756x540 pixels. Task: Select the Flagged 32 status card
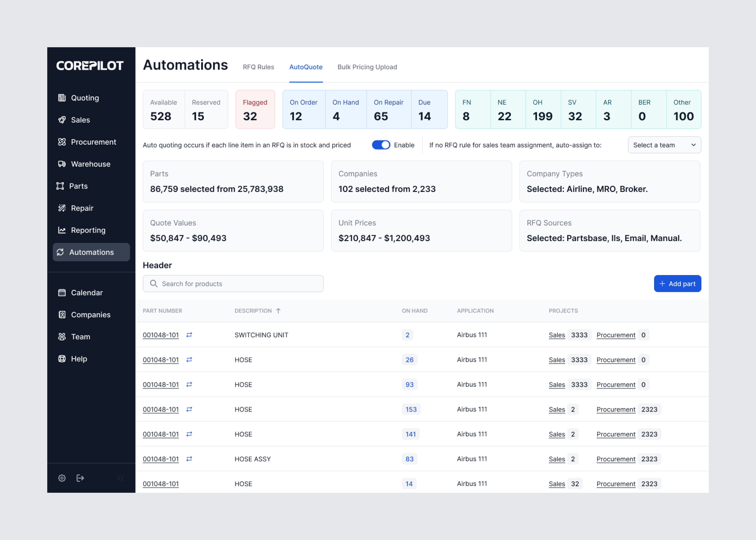pos(255,109)
